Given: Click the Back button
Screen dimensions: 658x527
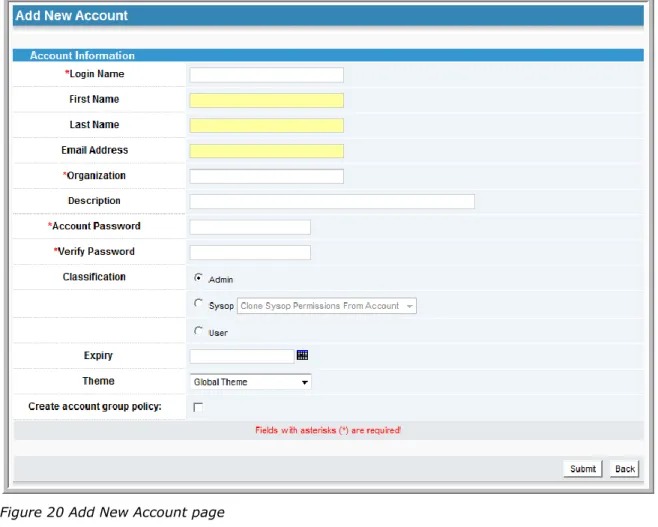Looking at the screenshot, I should 624,469.
